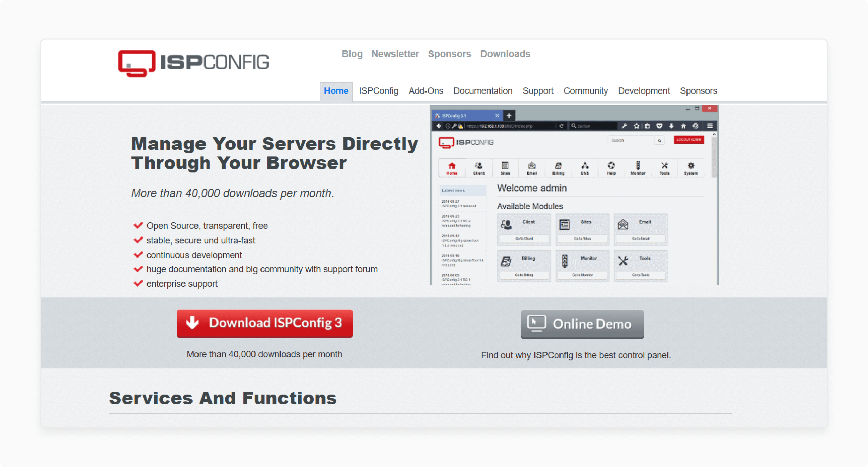Image resolution: width=868 pixels, height=467 pixels.
Task: Click the download arrow in the screenshot's browser toolbar
Action: tap(671, 126)
